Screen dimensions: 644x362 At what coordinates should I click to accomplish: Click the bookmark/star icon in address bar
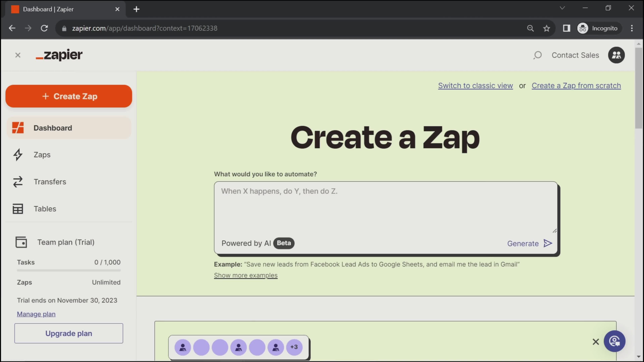tap(547, 28)
